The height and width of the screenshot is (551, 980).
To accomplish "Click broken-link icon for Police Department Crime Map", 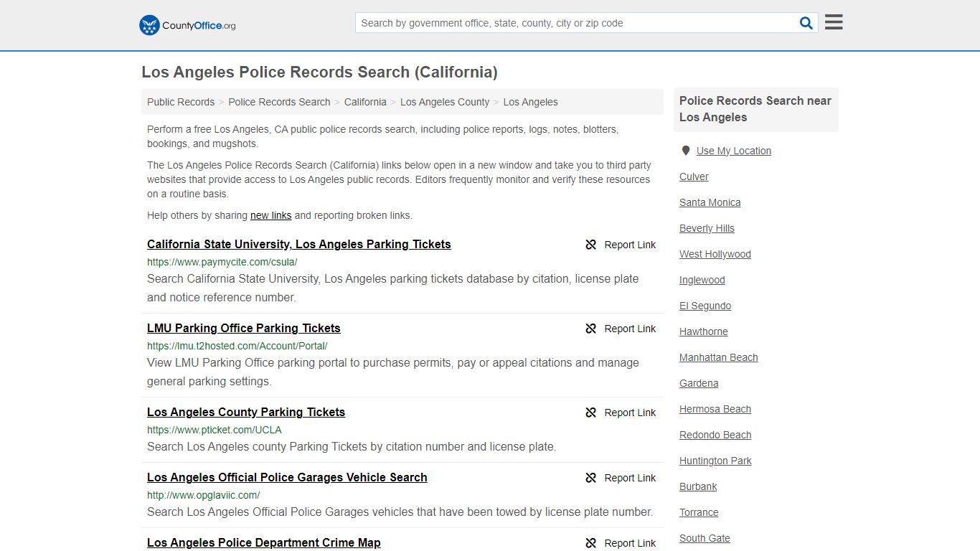I will click(x=591, y=543).
